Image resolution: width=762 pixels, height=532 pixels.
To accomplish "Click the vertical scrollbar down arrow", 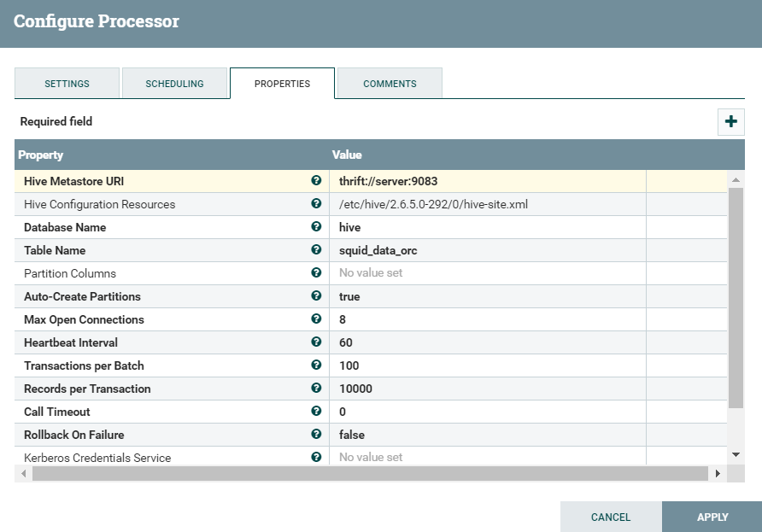I will point(736,455).
